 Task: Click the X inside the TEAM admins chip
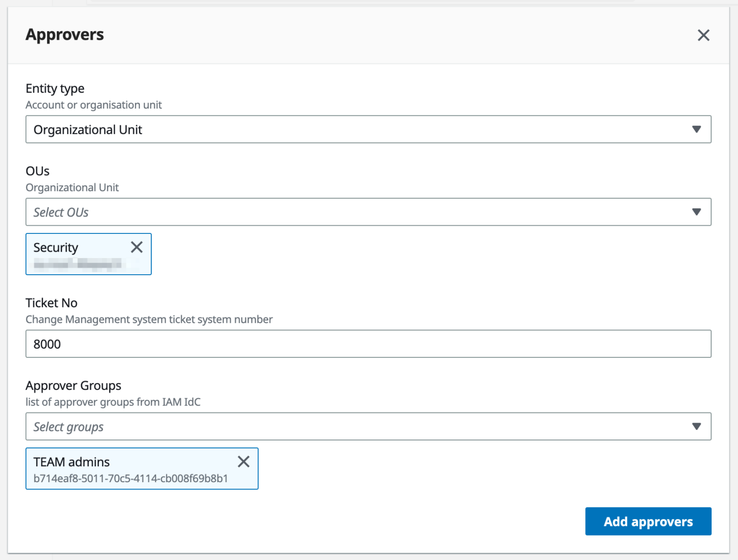(x=244, y=462)
